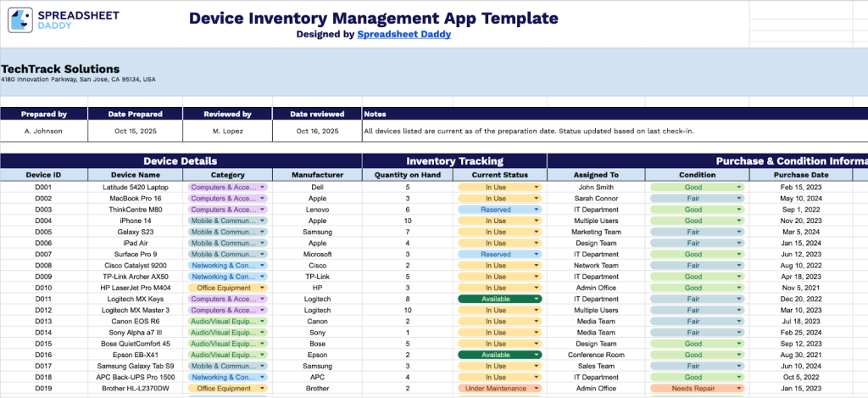Image resolution: width=868 pixels, height=398 pixels.
Task: Select the Inventory Tracking section header
Action: 454,160
